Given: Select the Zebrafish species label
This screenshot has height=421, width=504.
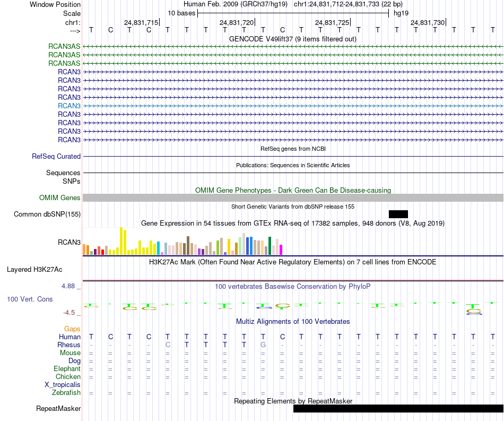Looking at the screenshot, I should 66,393.
